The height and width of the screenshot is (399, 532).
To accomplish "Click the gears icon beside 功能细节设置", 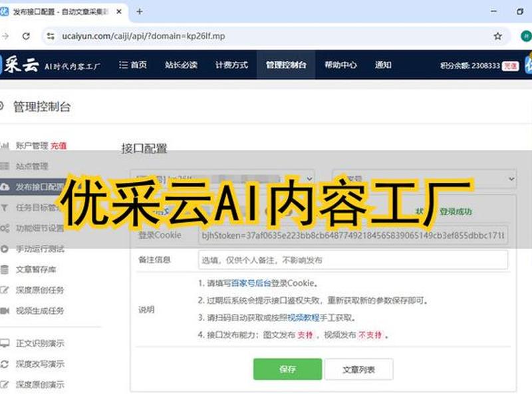I will [5, 228].
